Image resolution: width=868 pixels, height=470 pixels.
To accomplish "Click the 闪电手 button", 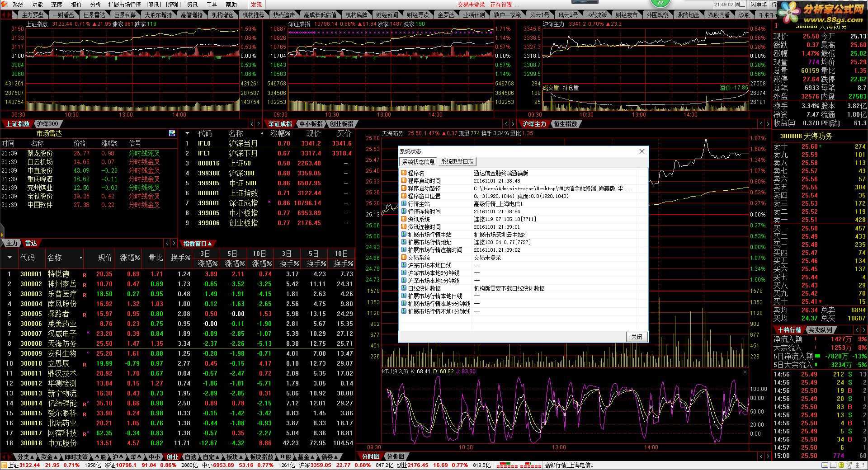I will (x=758, y=5).
